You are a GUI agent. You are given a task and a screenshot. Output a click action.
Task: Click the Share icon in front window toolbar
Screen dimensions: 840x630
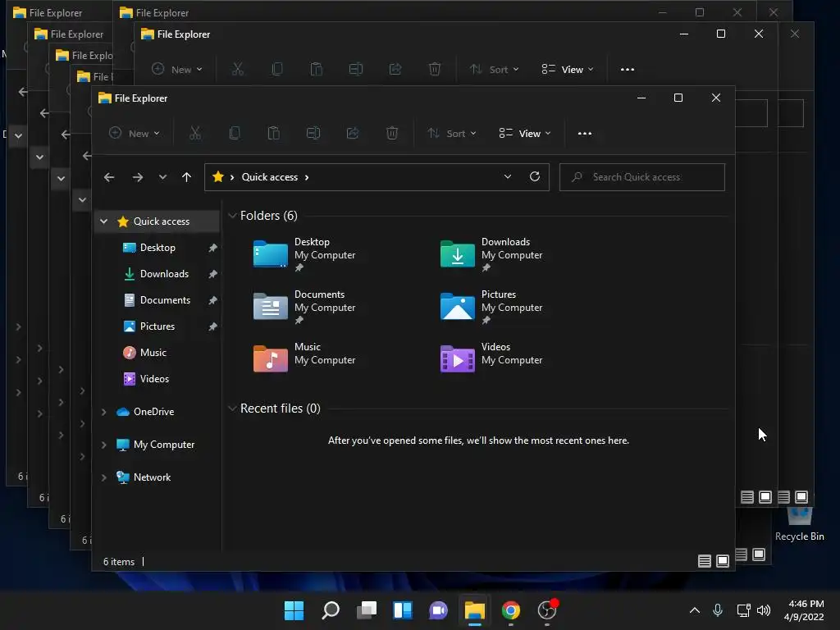pyautogui.click(x=353, y=134)
